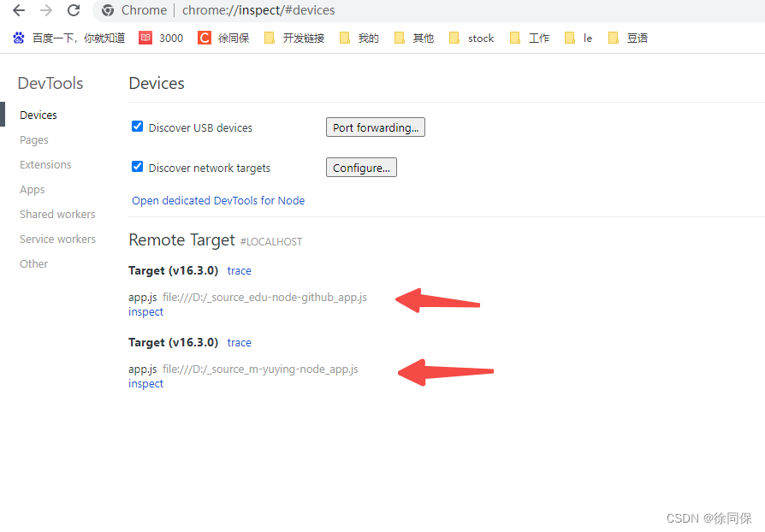
Task: Select Service workers in the sidebar
Action: [57, 239]
